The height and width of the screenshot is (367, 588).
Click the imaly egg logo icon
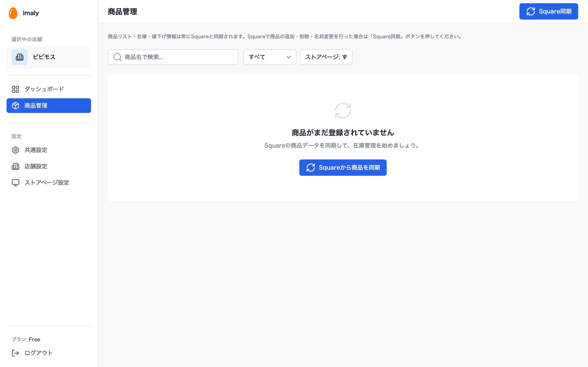coord(13,13)
